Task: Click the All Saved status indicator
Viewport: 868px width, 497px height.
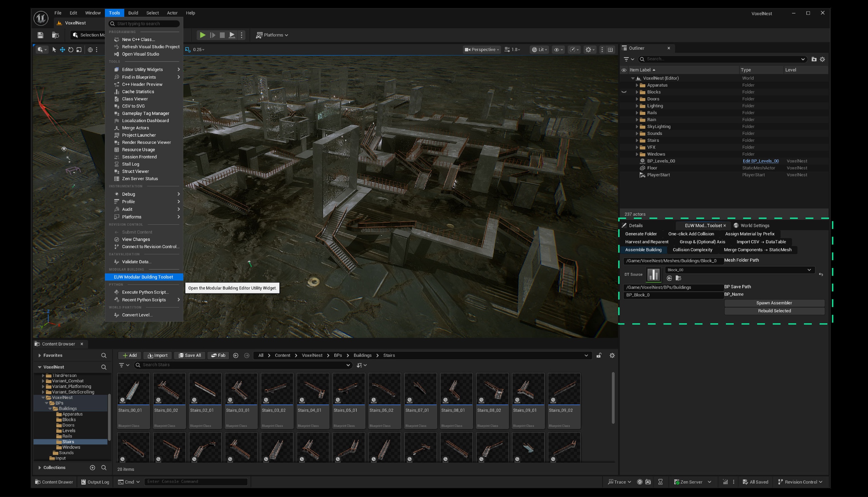Action: pos(755,482)
